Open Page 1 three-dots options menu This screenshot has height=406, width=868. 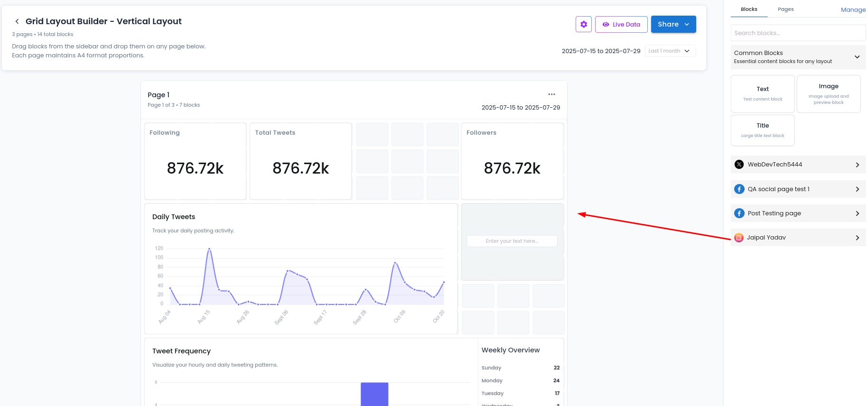[551, 94]
